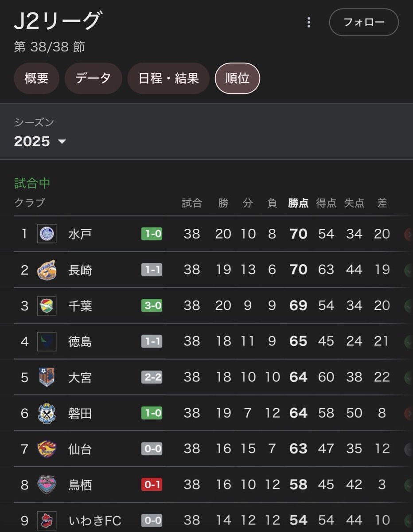Click the Sendai club crest icon
Viewport: 413px width, 532px height.
click(x=47, y=449)
